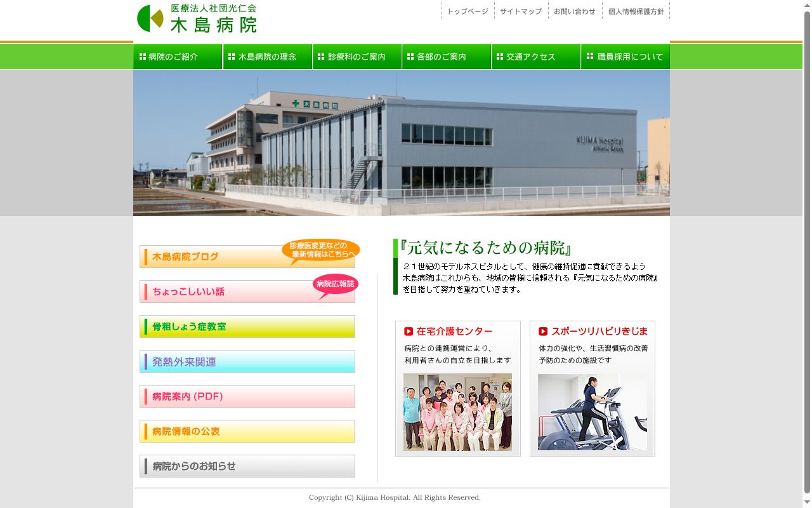The image size is (812, 508).
Task: Click the vertical page scrollbar thumb
Action: point(807,251)
